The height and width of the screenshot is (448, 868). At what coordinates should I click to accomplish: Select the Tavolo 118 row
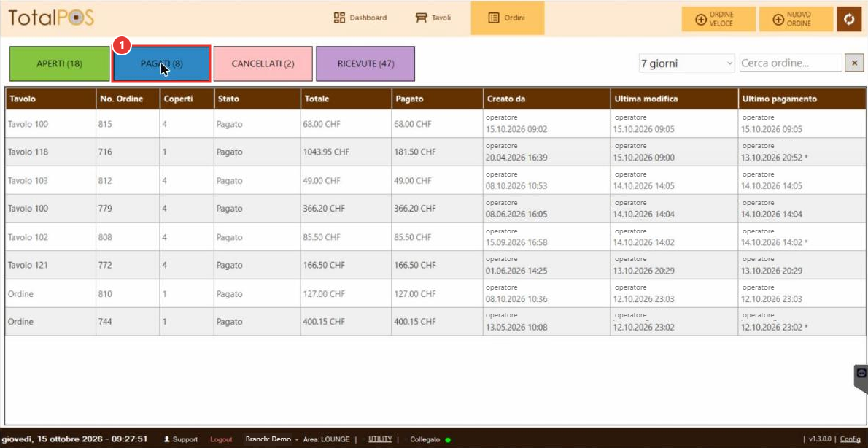click(435, 152)
